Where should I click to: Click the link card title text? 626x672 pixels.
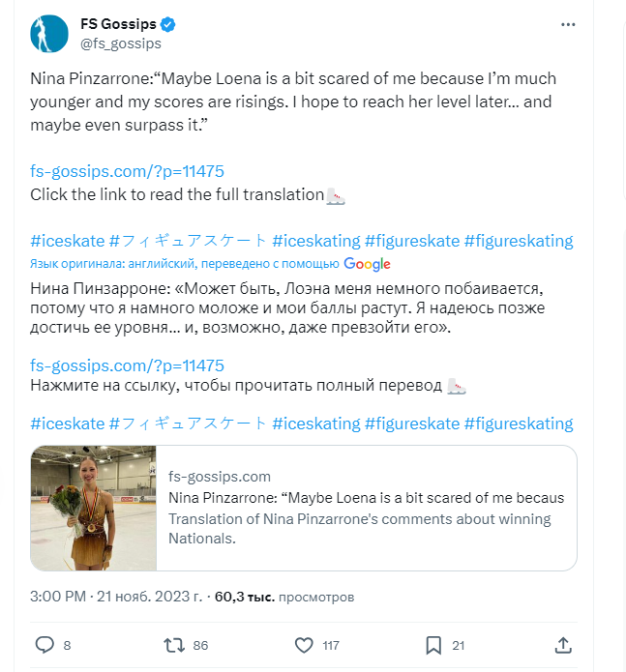click(366, 498)
